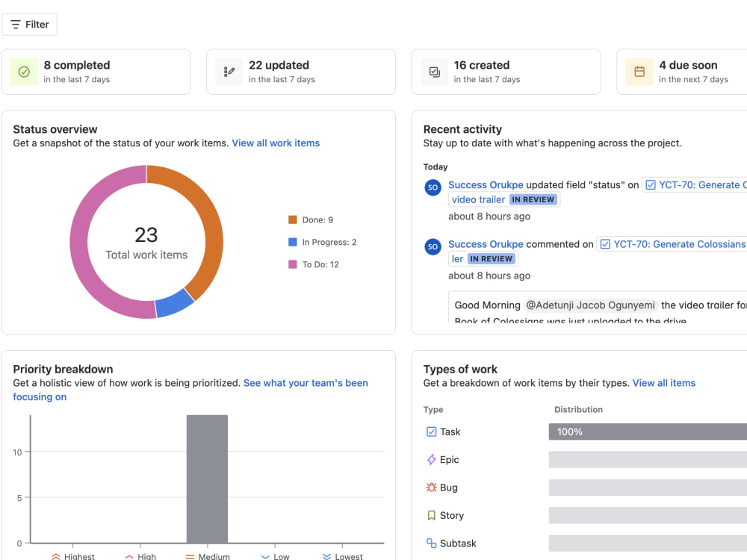Screen dimensions: 747x560
Task: Click the Epic lightning bolt icon
Action: tap(431, 459)
